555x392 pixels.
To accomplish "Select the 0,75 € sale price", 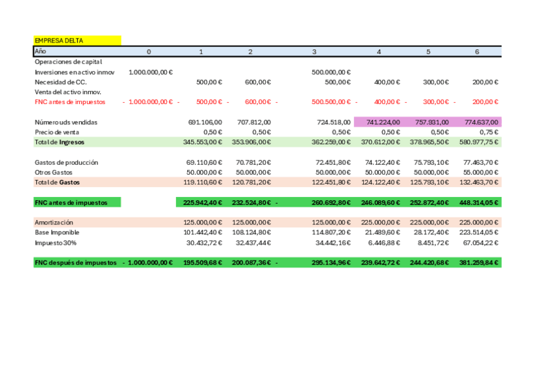I will click(489, 132).
